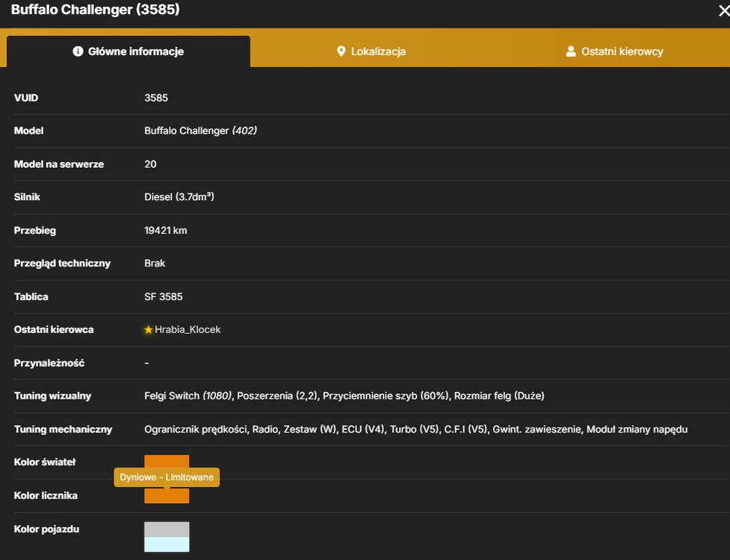Open the Hrabia_Klocek driver link
730x560 pixels.
tap(188, 330)
